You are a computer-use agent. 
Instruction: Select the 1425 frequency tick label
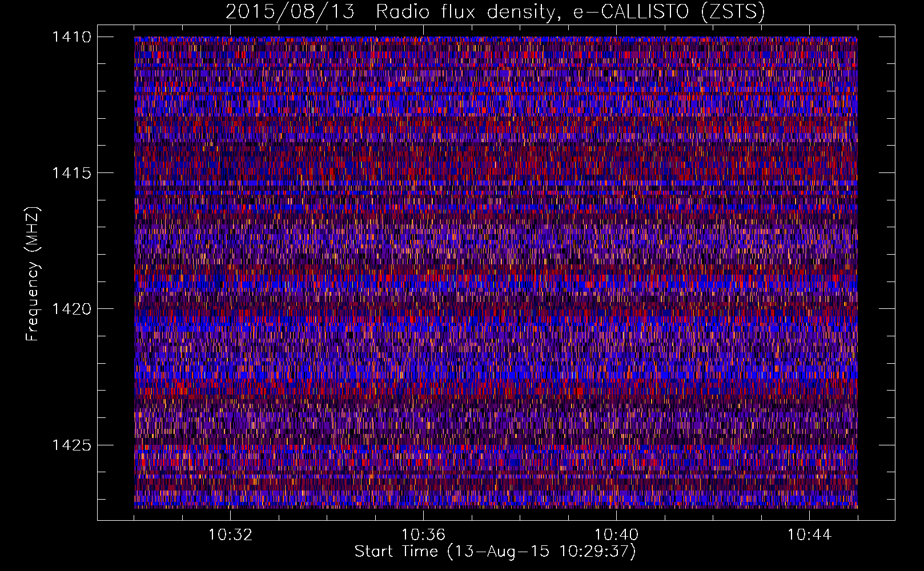click(71, 445)
